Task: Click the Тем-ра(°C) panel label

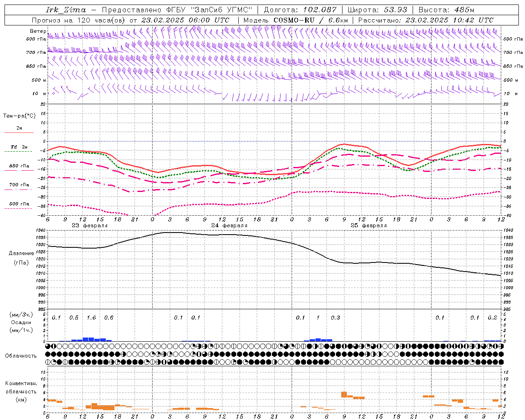Action: 19,116
